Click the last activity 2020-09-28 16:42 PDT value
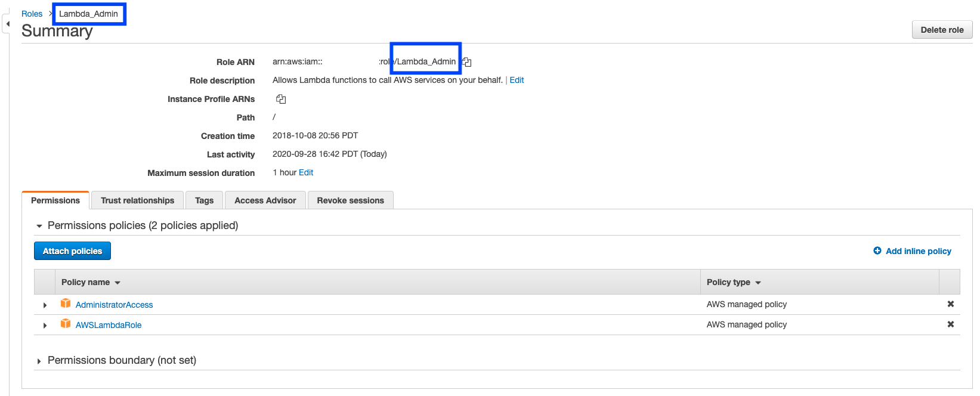The image size is (980, 396). (x=330, y=154)
